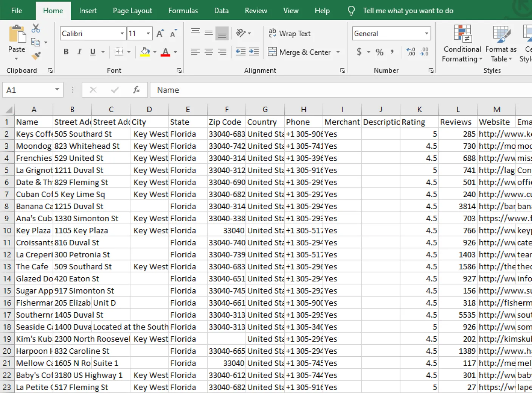Increase font size with large A
Screen dimensions: 532x393
160,33
